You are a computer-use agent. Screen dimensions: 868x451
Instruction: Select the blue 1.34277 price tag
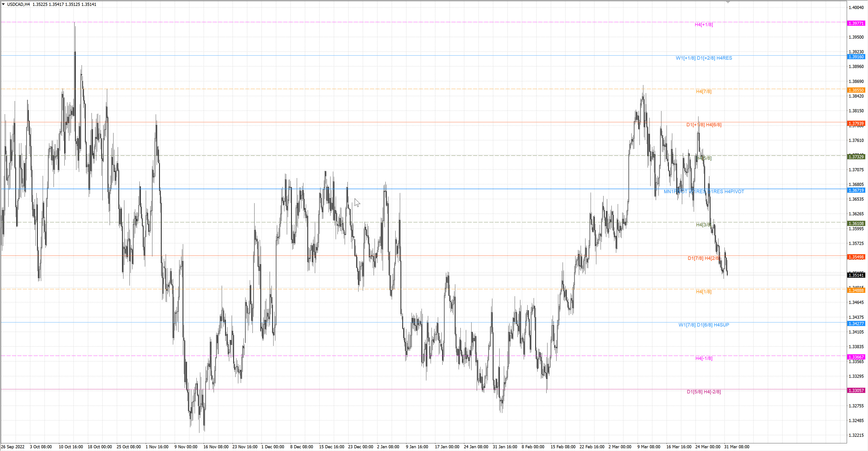tap(856, 324)
